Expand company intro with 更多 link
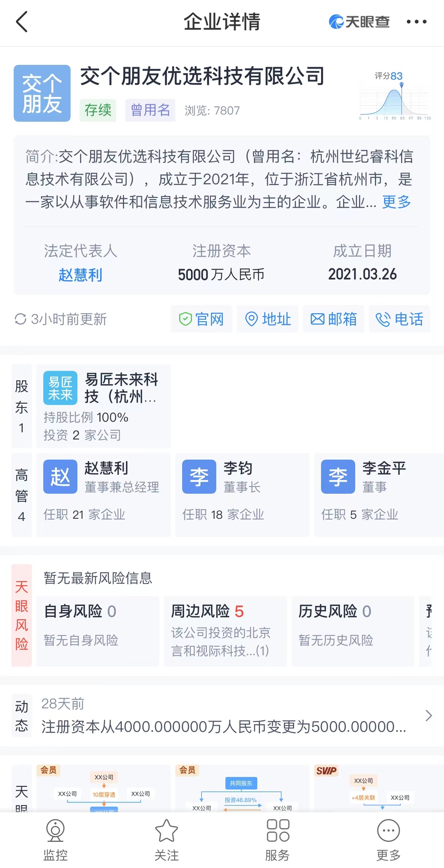444x868 pixels. coord(397,202)
